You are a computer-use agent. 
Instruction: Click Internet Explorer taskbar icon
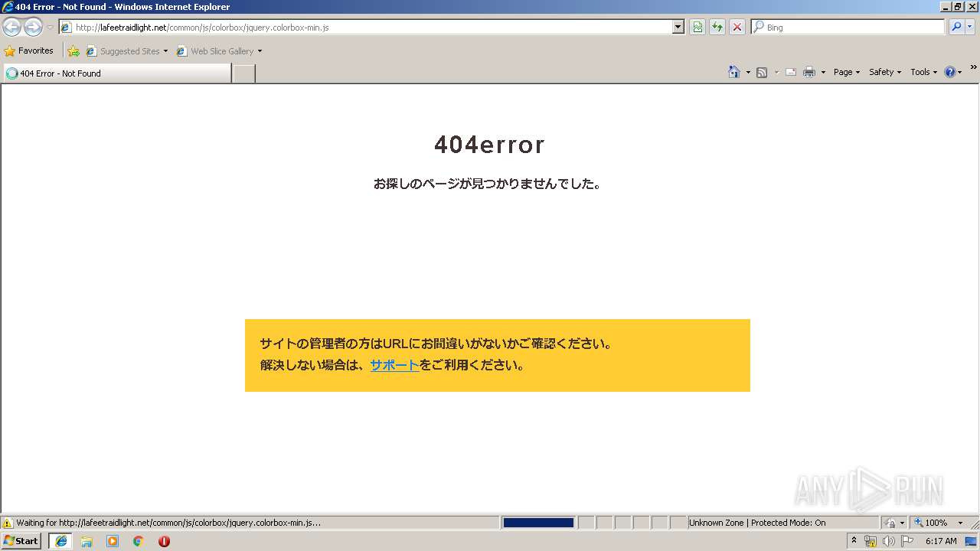[61, 541]
